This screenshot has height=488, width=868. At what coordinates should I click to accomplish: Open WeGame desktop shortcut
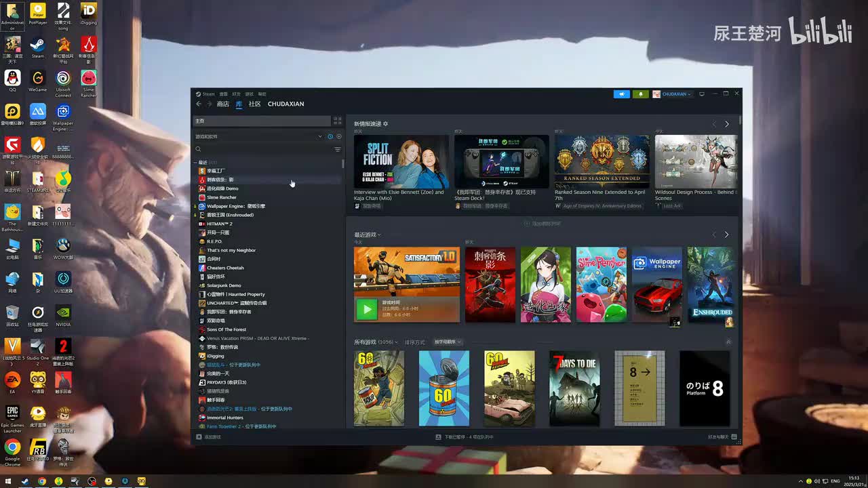(x=38, y=81)
